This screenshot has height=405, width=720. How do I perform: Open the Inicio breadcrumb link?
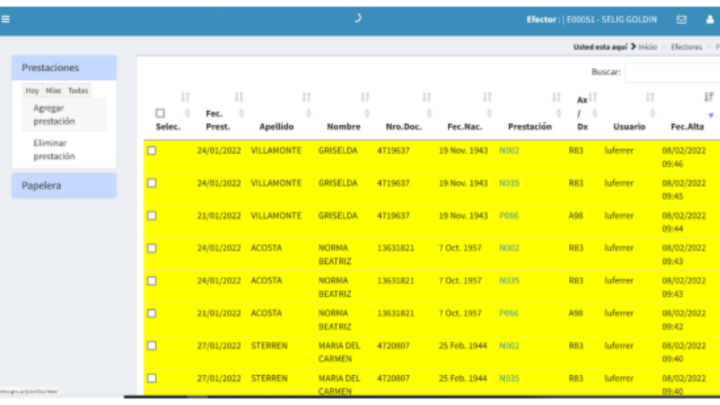647,47
